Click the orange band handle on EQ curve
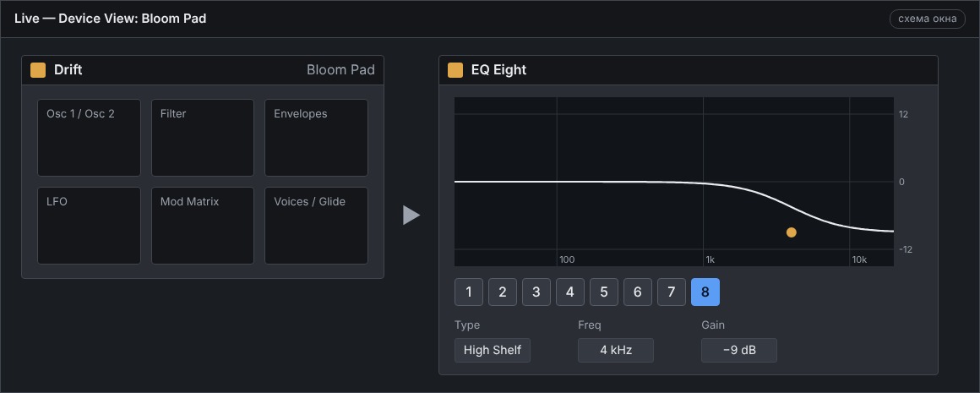 point(792,232)
